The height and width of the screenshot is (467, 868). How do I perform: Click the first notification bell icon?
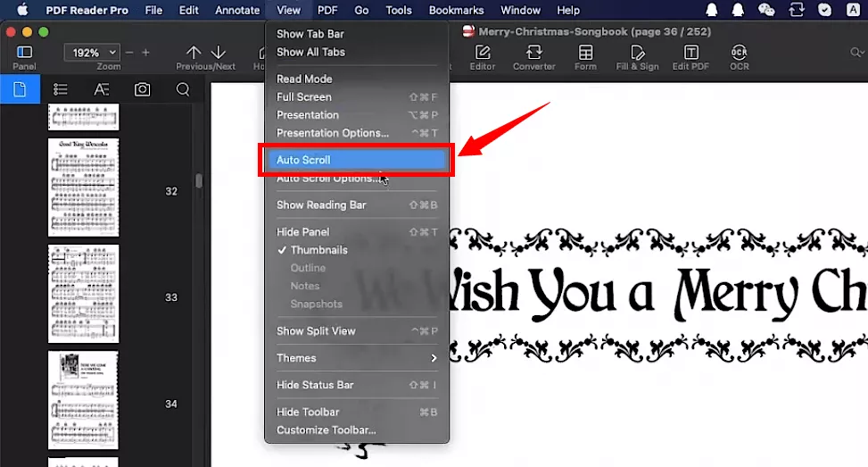coord(711,10)
